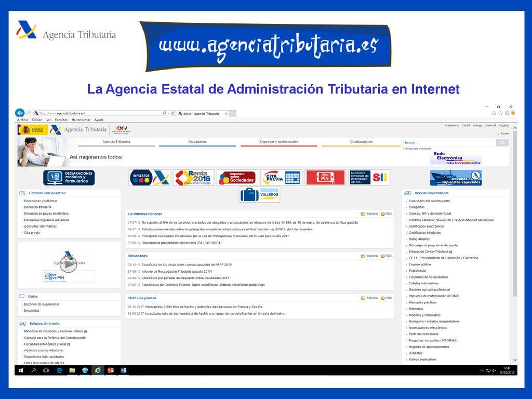Click the browser forward arrow button
The width and height of the screenshot is (532, 399).
[x=29, y=113]
